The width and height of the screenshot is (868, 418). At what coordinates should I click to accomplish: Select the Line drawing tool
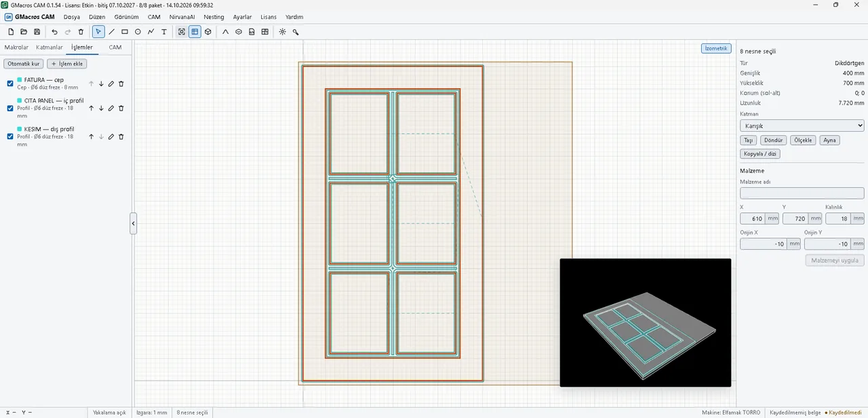tap(112, 32)
